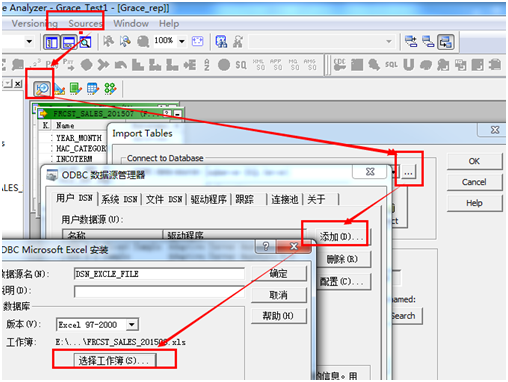Click Cancel in Import Tables dialog

[474, 182]
